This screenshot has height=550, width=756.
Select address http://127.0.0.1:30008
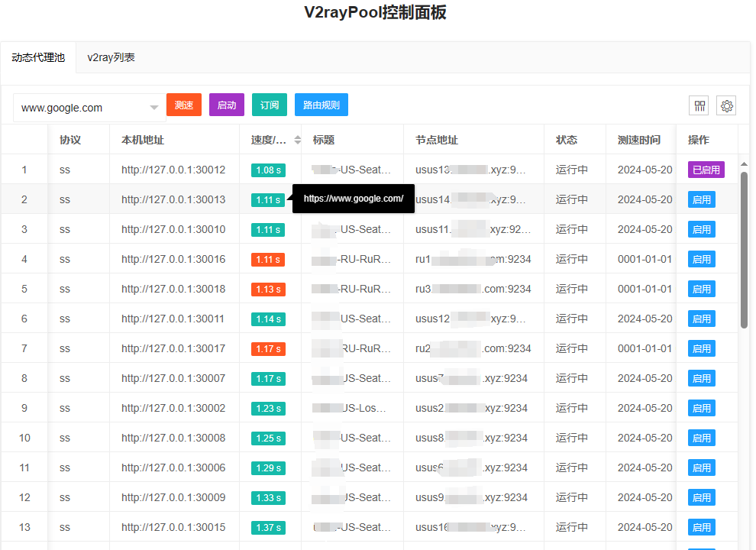pos(173,438)
